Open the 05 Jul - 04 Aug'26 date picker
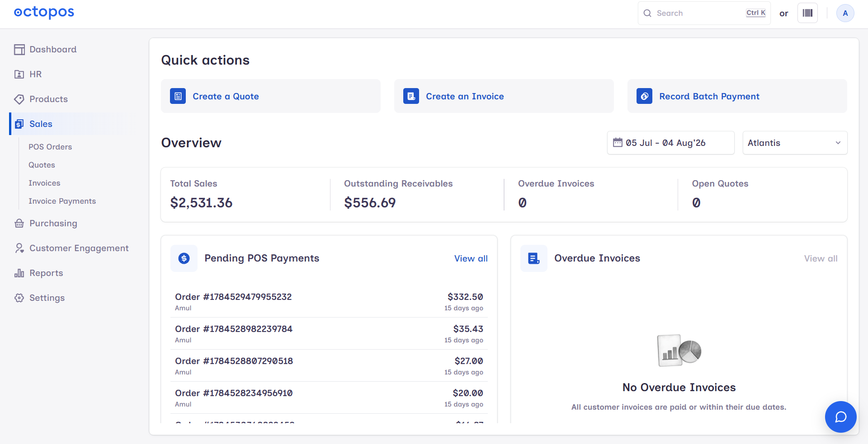Image resolution: width=868 pixels, height=444 pixels. [670, 143]
